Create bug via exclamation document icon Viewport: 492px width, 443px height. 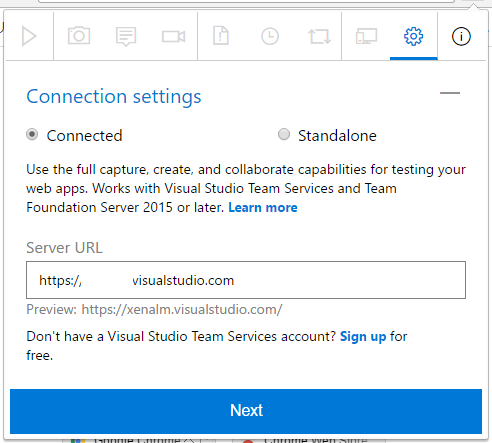(221, 36)
